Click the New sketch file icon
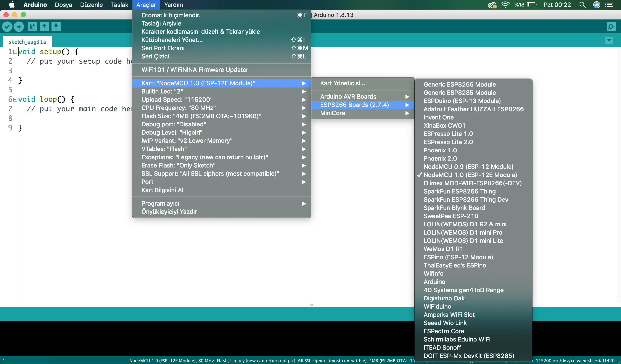 32,27
